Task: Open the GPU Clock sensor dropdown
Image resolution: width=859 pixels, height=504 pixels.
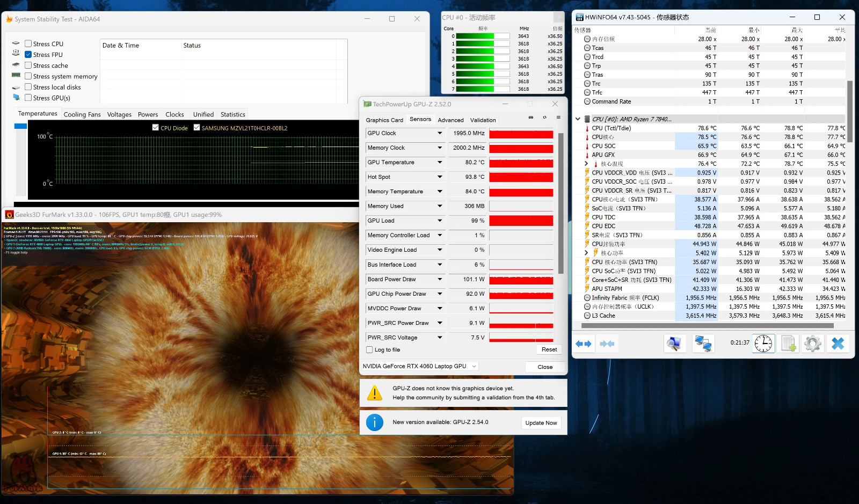Action: [x=440, y=133]
